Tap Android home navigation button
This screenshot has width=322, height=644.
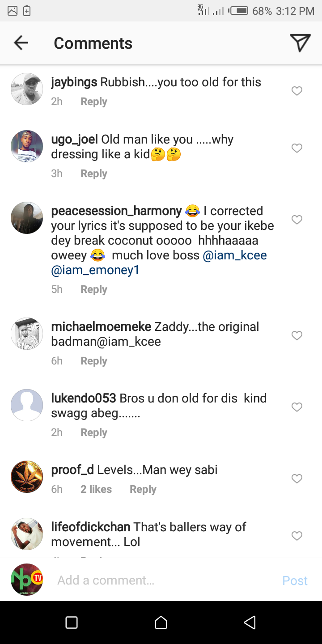coord(161,623)
